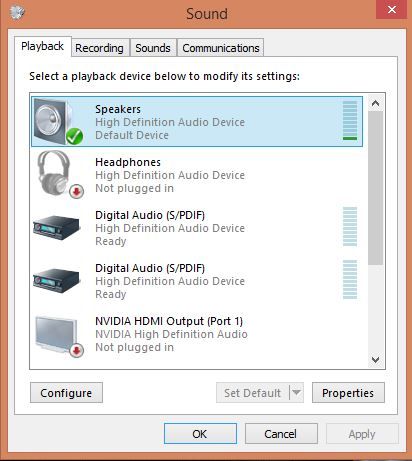Screen dimensions: 412x461
Task: Click the Cancel button
Action: tap(281, 434)
